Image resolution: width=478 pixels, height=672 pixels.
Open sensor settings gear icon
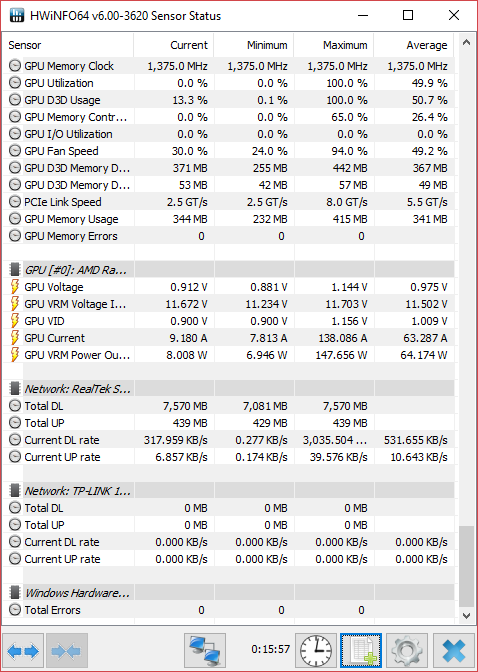pos(407,651)
